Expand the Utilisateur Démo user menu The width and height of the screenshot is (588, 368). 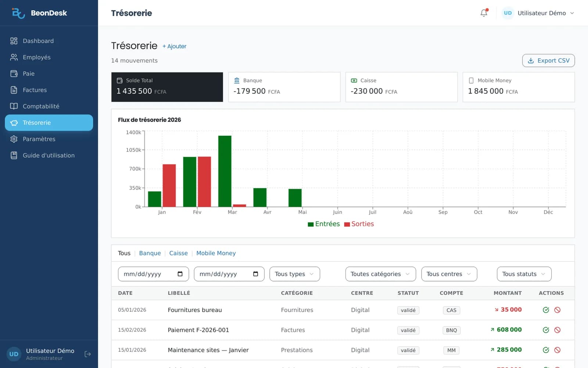(x=538, y=13)
